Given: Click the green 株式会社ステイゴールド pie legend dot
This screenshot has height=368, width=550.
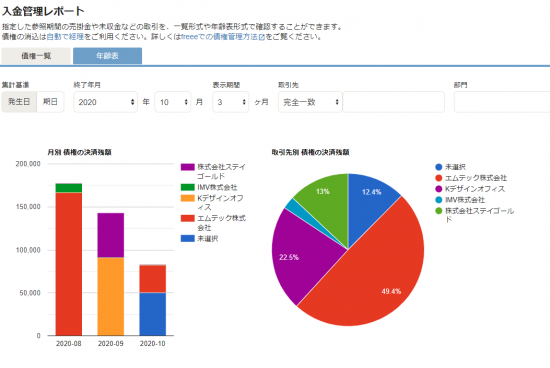Looking at the screenshot, I should [x=438, y=210].
